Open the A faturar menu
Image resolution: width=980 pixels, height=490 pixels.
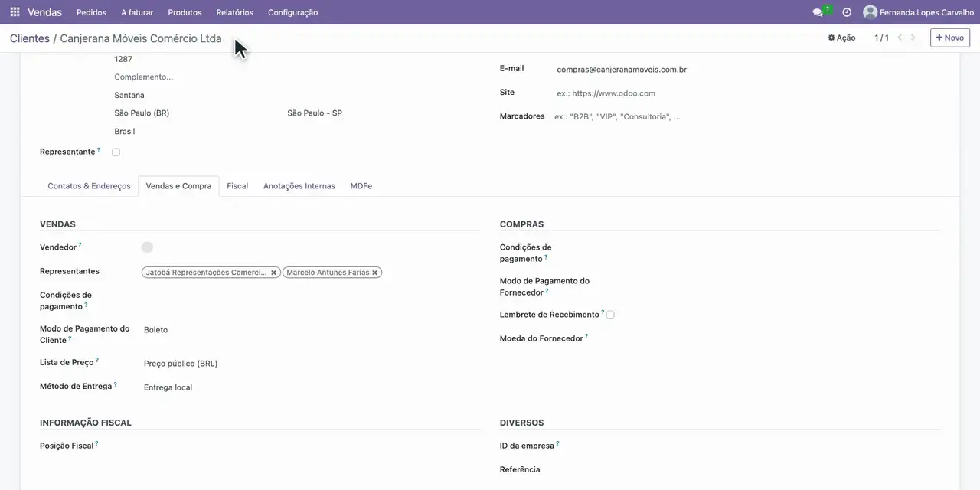pyautogui.click(x=137, y=12)
